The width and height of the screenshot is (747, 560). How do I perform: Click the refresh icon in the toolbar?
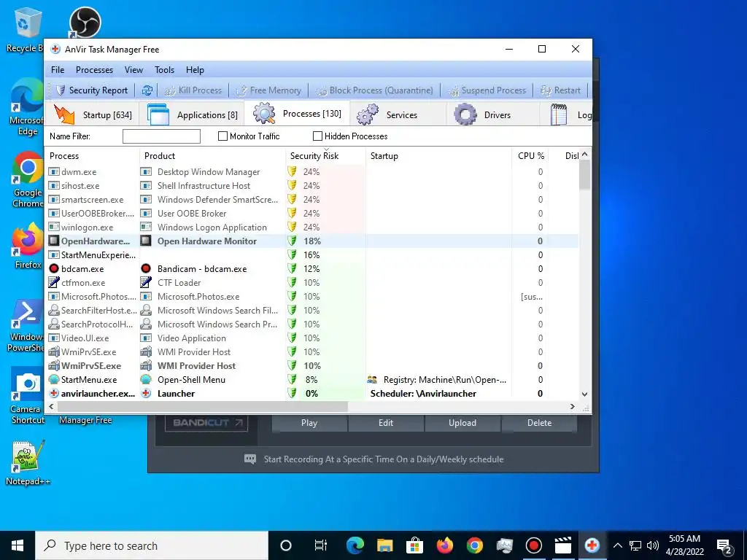point(147,90)
